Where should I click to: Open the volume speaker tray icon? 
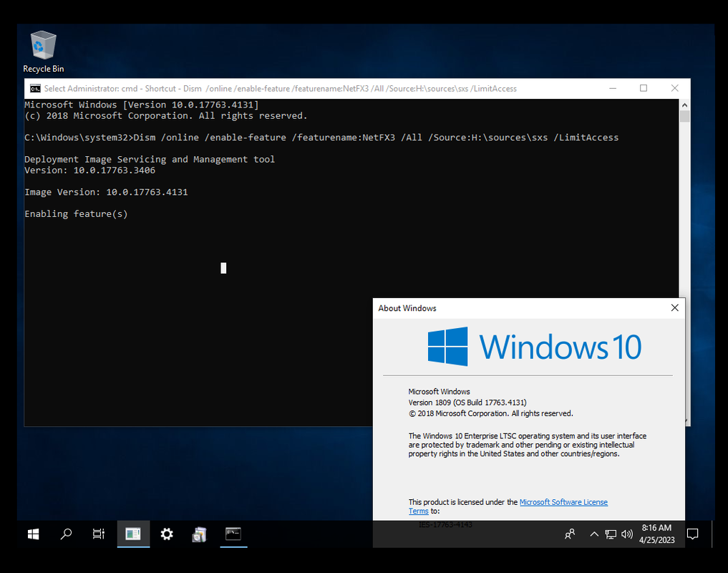[x=627, y=534]
